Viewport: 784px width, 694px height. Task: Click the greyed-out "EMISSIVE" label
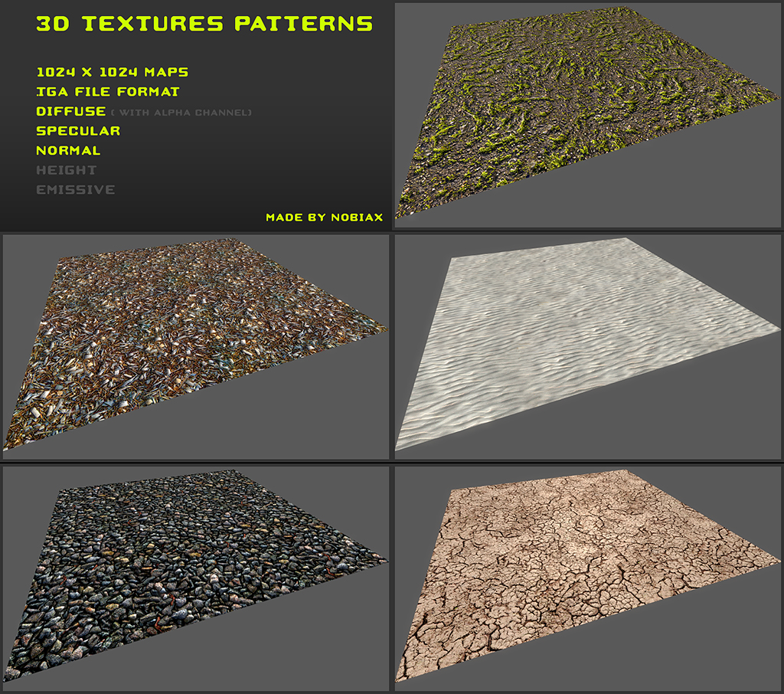[x=76, y=190]
